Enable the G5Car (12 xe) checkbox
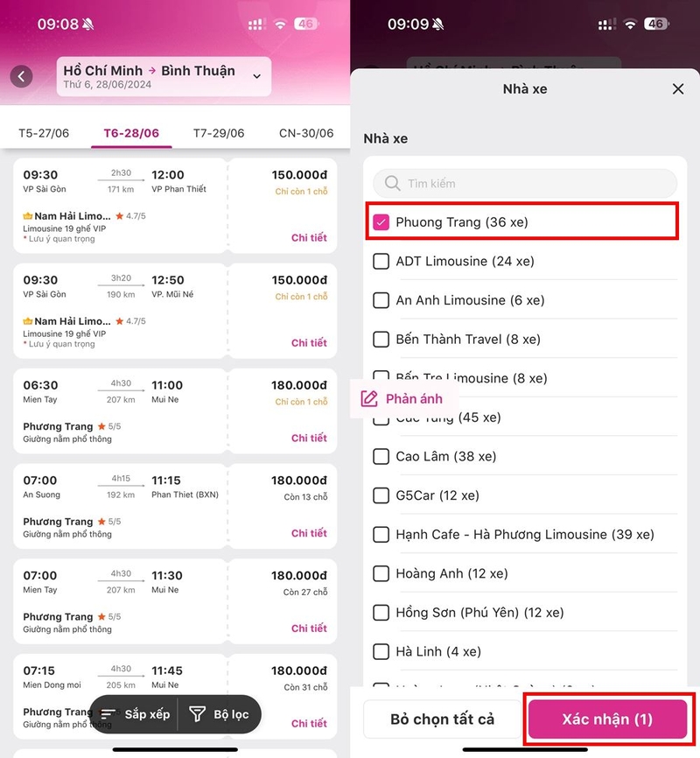 [x=381, y=495]
